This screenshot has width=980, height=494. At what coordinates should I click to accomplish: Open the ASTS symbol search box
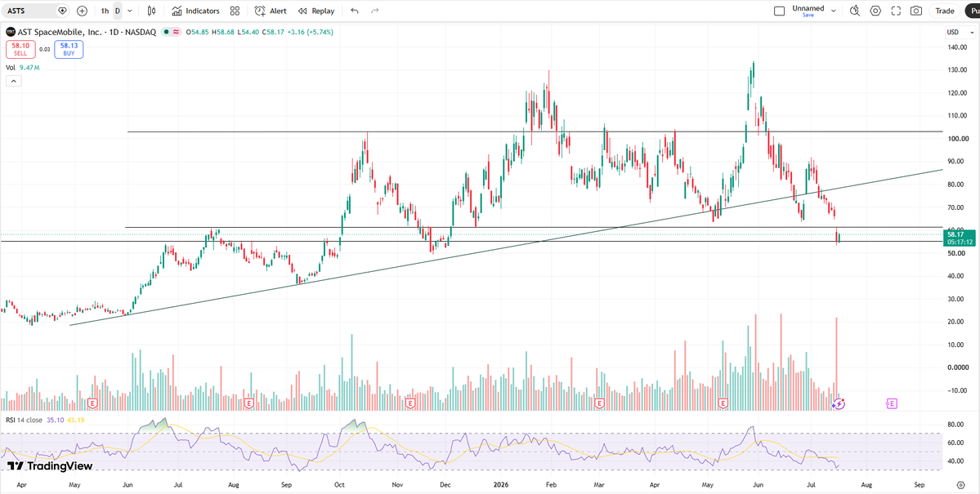(x=36, y=11)
